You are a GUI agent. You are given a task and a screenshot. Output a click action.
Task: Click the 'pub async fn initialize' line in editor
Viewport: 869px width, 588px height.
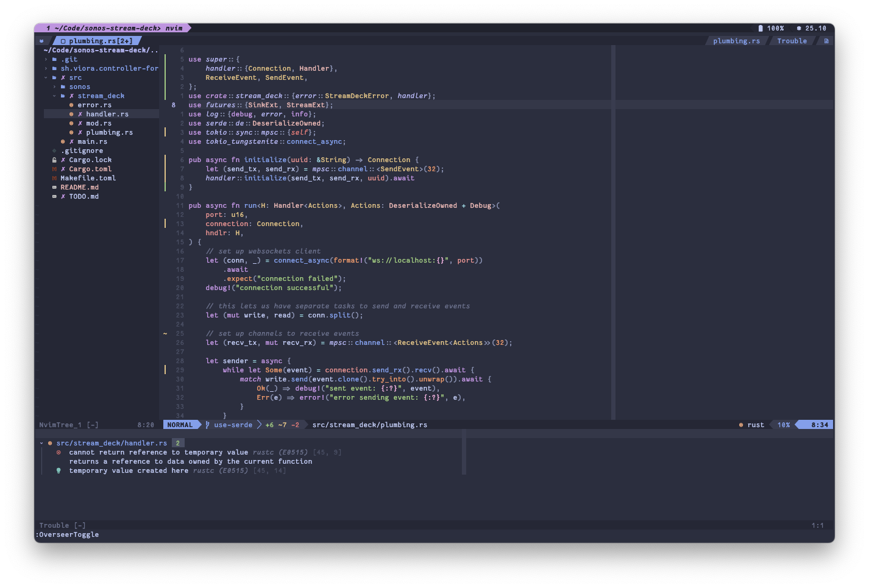click(x=303, y=160)
